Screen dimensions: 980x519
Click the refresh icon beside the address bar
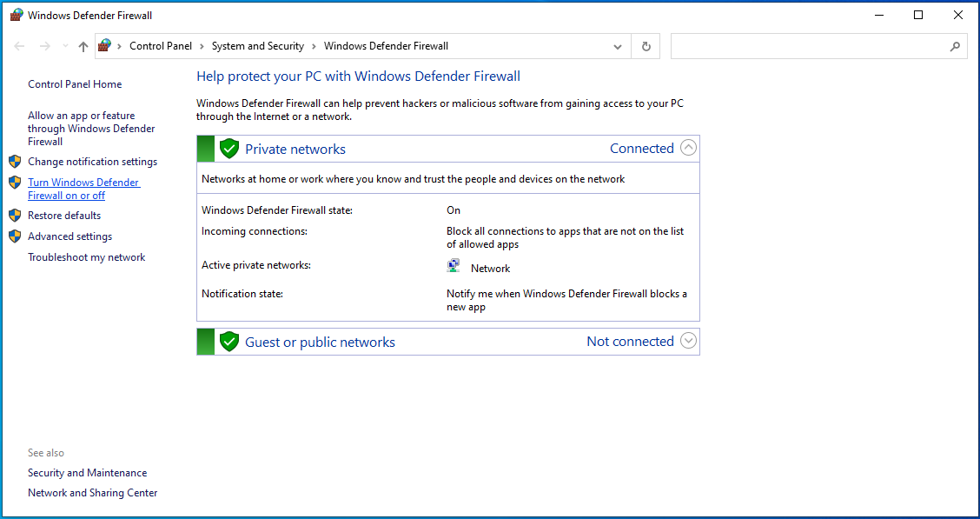coord(645,46)
